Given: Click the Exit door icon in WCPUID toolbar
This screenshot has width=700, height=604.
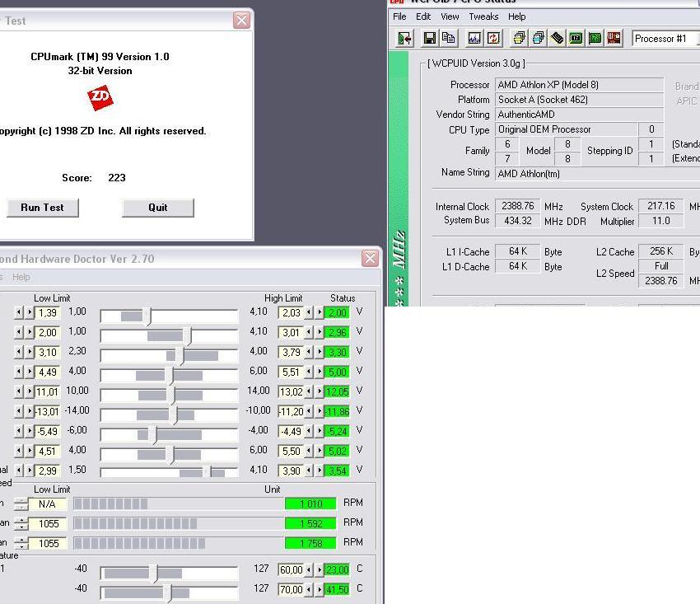Looking at the screenshot, I should pos(405,39).
